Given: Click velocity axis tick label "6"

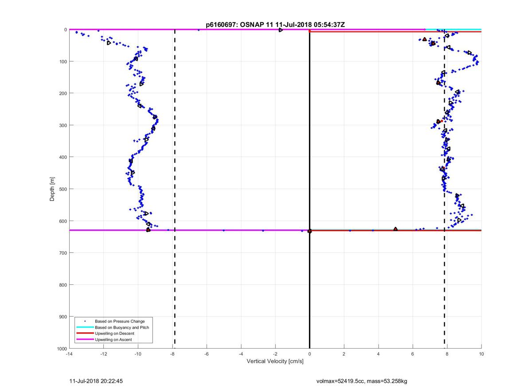Looking at the screenshot, I should 413,354.
